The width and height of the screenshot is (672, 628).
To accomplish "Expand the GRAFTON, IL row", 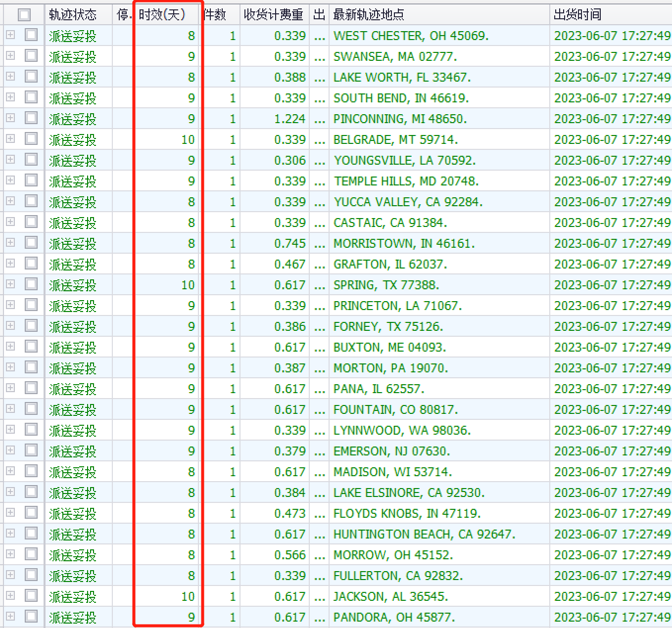I will coord(10,263).
